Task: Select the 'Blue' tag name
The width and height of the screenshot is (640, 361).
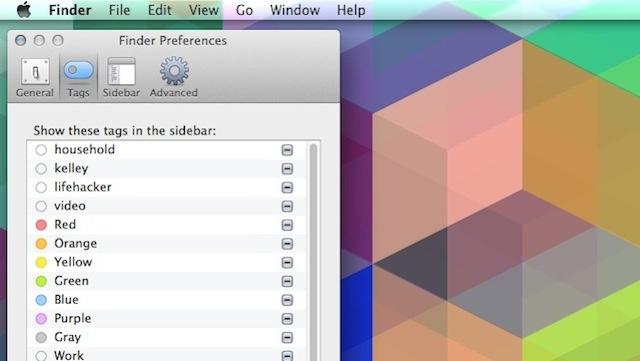Action: tap(66, 300)
